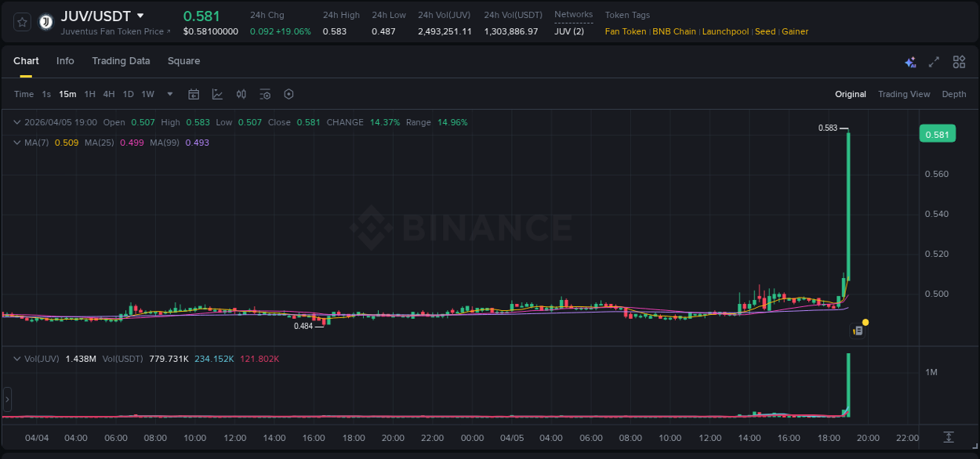Switch to the Trading Data tab

[x=121, y=61]
